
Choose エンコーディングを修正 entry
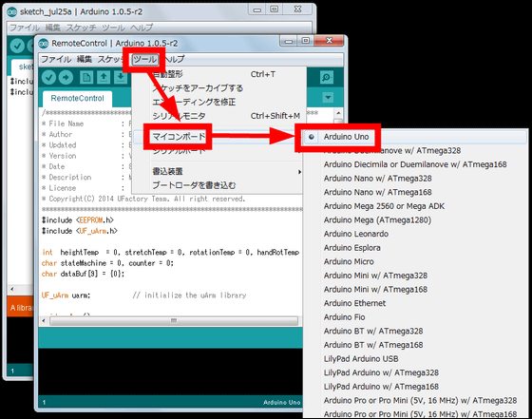(218, 102)
